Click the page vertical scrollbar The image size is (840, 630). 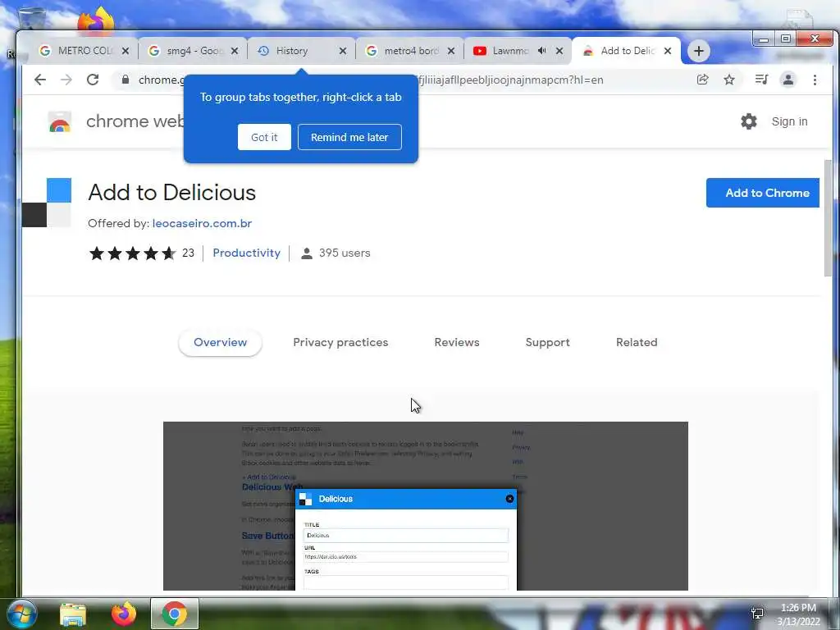[x=829, y=218]
